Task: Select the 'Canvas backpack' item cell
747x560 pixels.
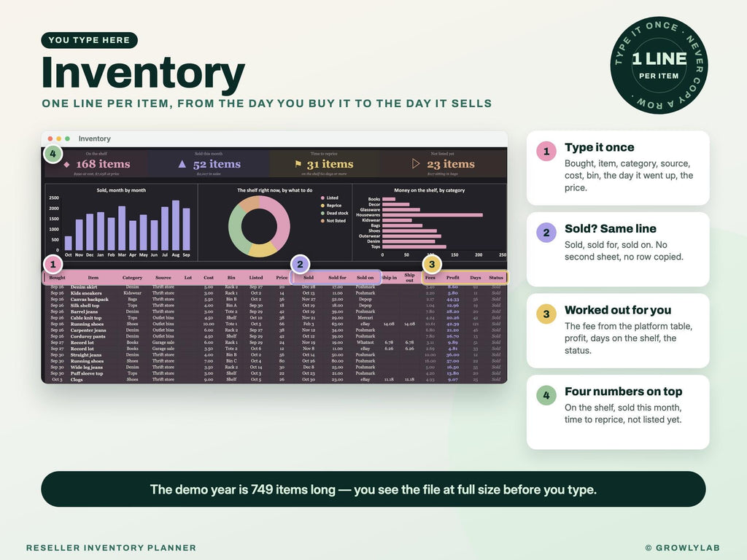Action: click(x=90, y=299)
